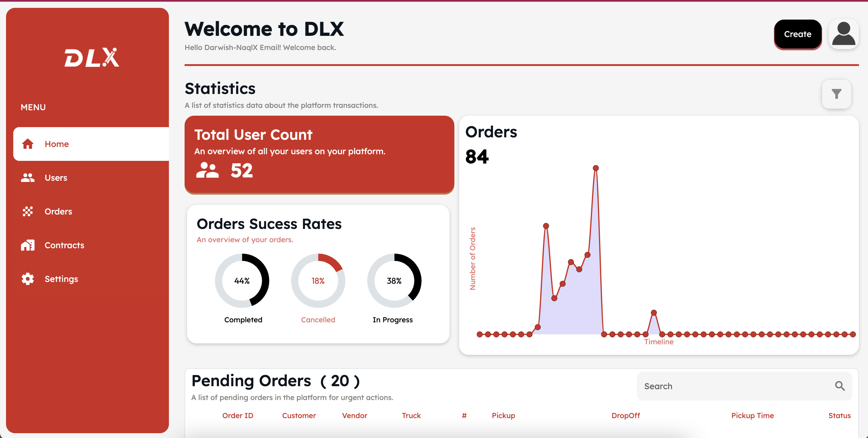Click the users icon on Total User Count card
Image resolution: width=868 pixels, height=438 pixels.
coord(207,171)
